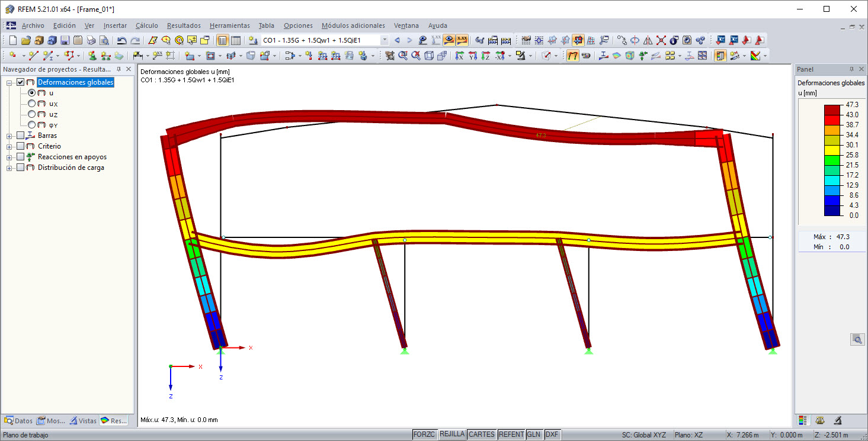Undo the last action
The image size is (868, 441).
(121, 40)
